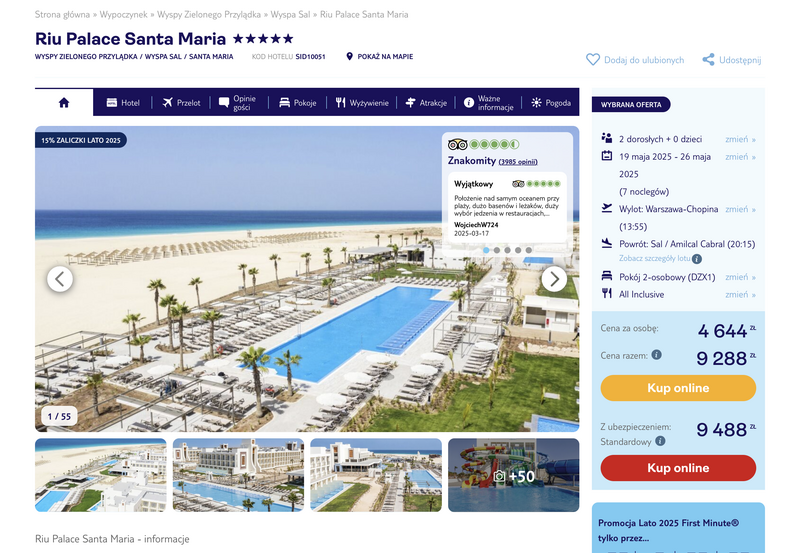This screenshot has width=800, height=553.
Task: Click the share icon Udostępnij
Action: pos(708,60)
